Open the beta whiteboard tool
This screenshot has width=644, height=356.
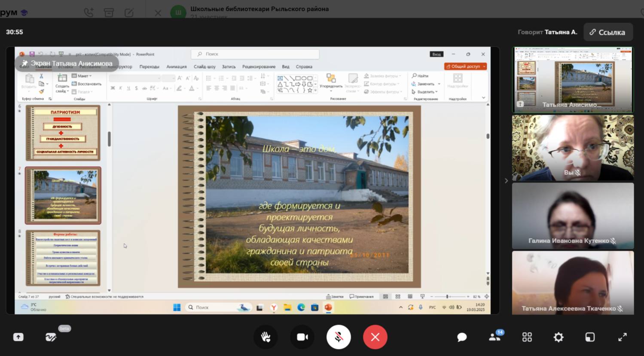[x=51, y=337]
